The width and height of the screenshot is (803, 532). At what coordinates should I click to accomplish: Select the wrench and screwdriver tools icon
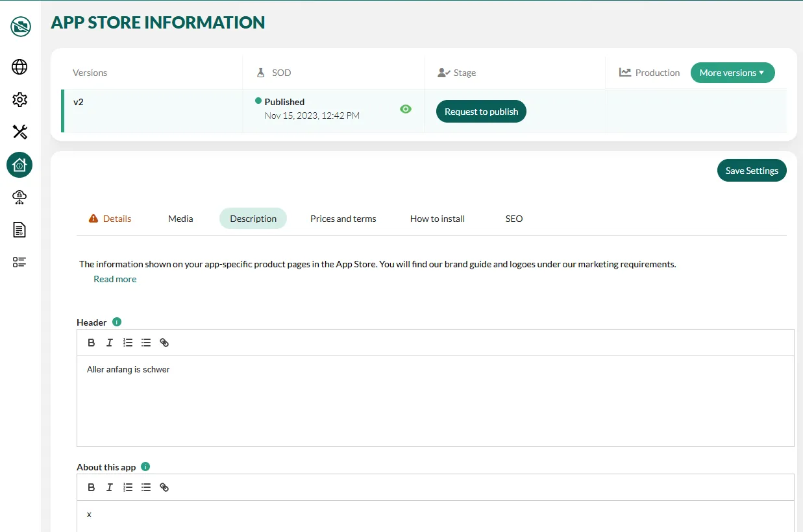pyautogui.click(x=19, y=132)
